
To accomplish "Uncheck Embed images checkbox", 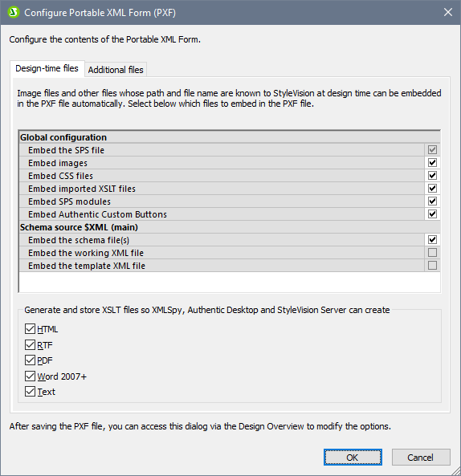I will coord(432,163).
